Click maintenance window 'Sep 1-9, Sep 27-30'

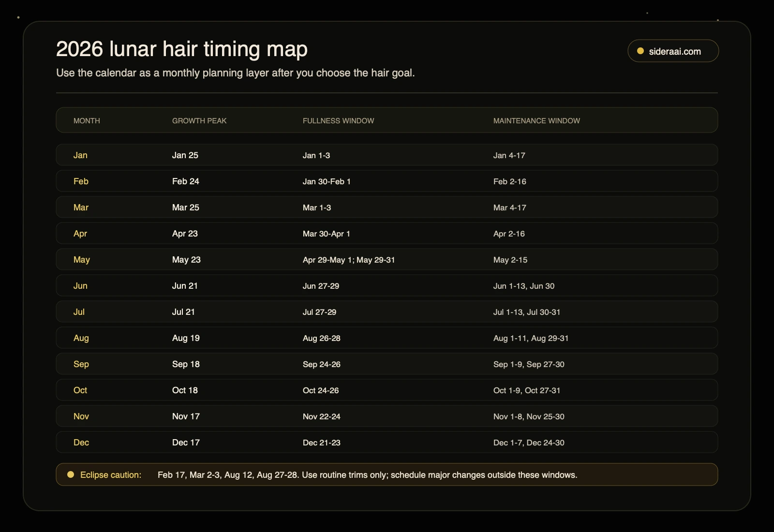click(529, 364)
